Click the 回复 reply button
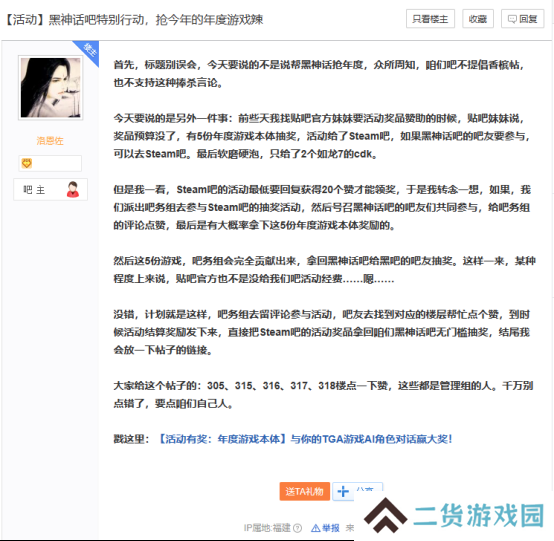554x541 pixels. 523,19
